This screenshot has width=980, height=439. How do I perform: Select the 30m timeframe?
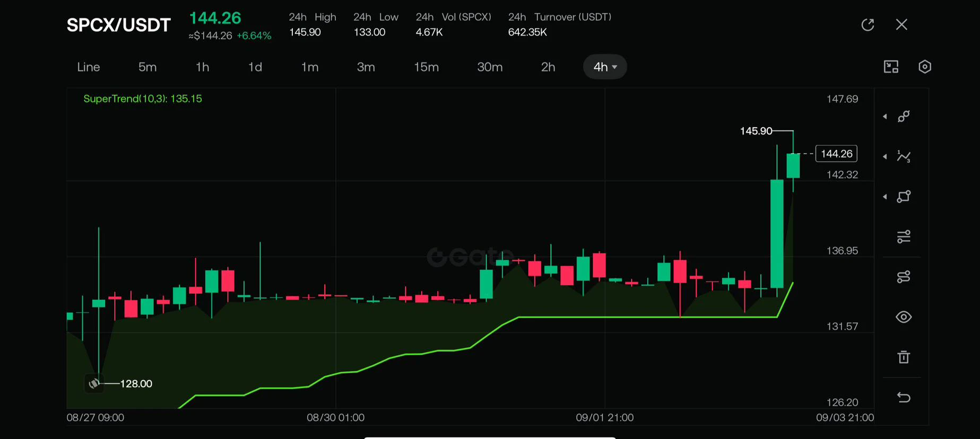[x=490, y=67]
